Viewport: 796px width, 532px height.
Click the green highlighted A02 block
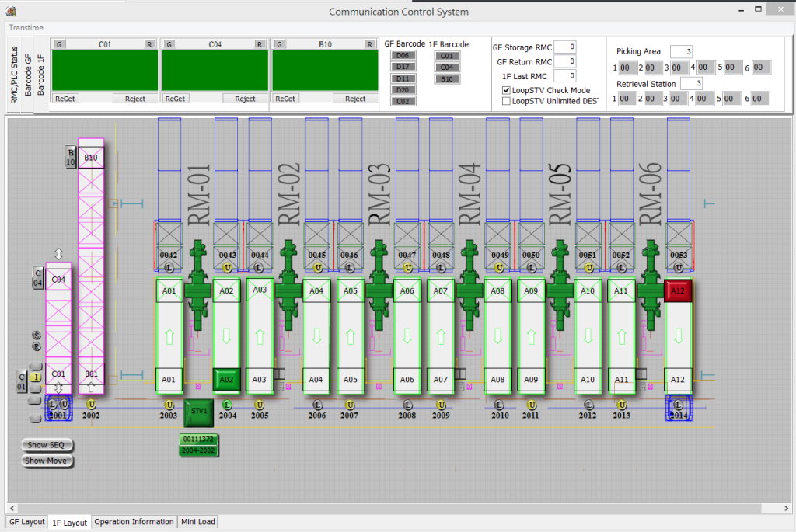point(226,380)
